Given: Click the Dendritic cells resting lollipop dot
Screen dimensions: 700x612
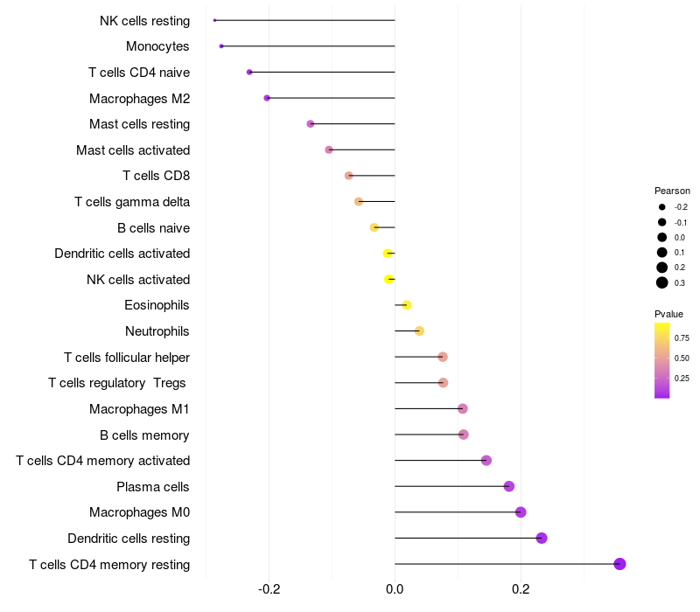Looking at the screenshot, I should 542,538.
